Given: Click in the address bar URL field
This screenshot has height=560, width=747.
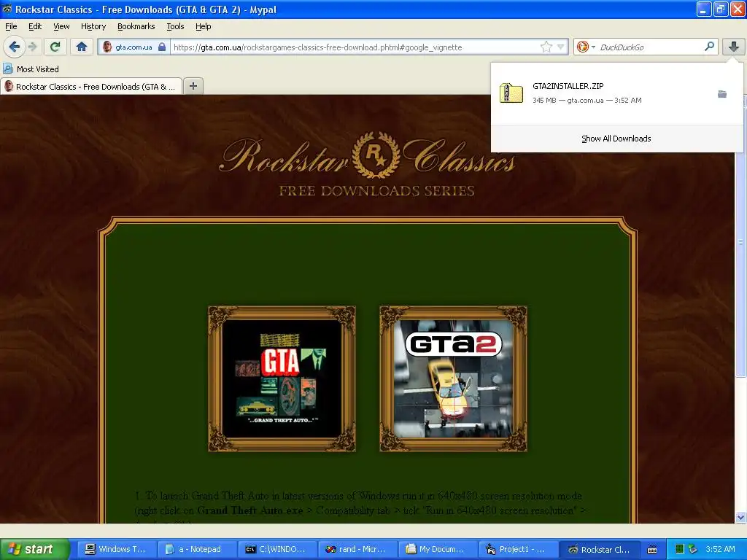Looking at the screenshot, I should point(355,47).
